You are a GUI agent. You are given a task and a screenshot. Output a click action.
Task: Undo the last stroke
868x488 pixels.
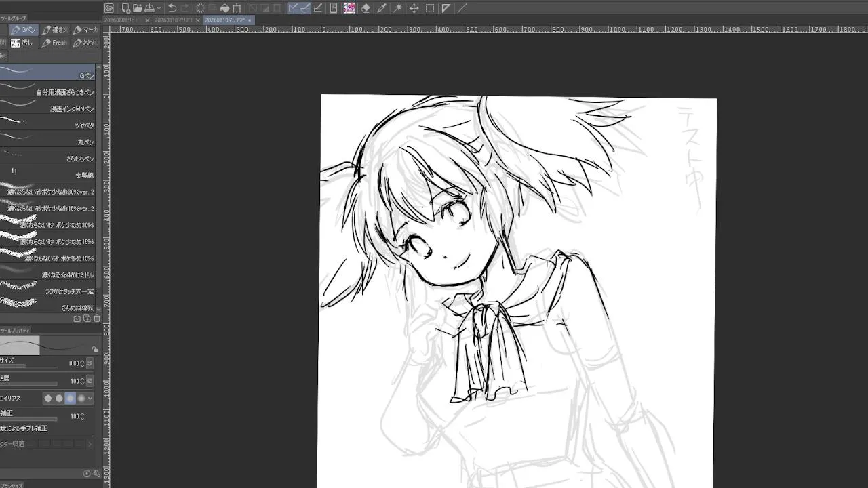(x=172, y=8)
